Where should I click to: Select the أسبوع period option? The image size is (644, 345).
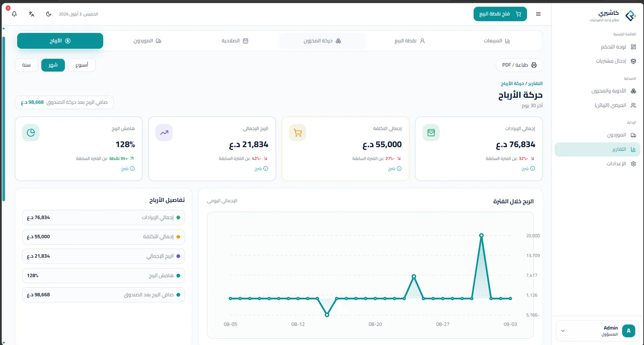82,65
